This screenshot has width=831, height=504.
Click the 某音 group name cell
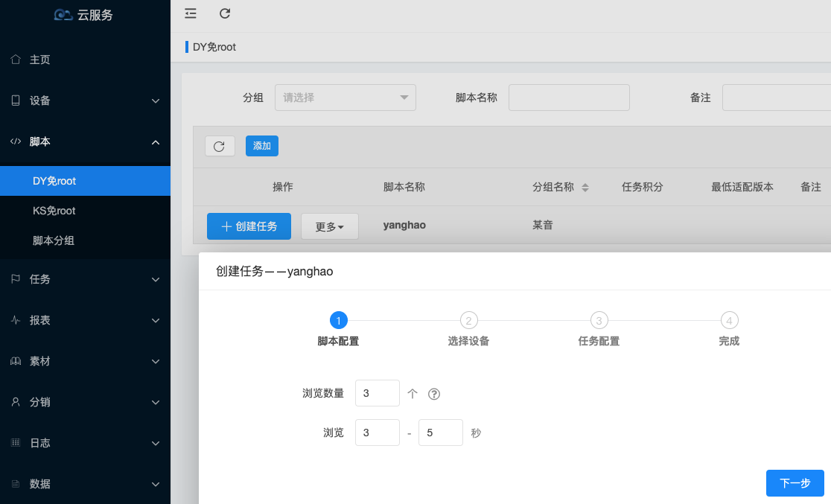(x=543, y=226)
